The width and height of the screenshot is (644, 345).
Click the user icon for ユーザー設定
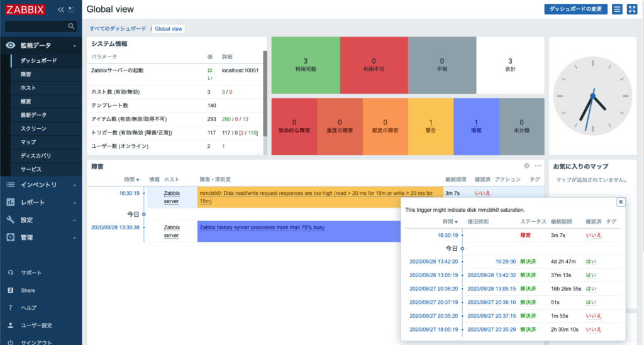pos(10,326)
